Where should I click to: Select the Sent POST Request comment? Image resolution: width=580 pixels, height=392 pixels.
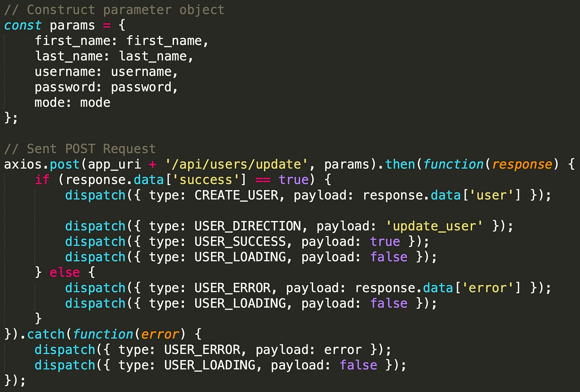tap(79, 148)
